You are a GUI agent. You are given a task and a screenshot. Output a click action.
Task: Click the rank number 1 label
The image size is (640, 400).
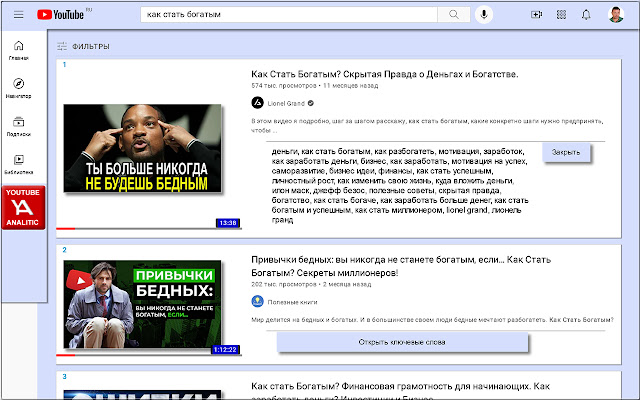coord(64,64)
